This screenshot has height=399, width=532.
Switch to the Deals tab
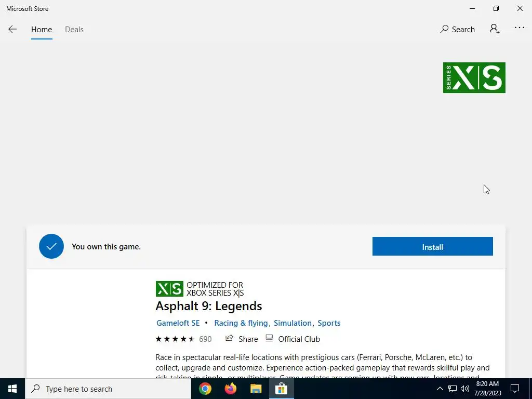[x=74, y=30]
